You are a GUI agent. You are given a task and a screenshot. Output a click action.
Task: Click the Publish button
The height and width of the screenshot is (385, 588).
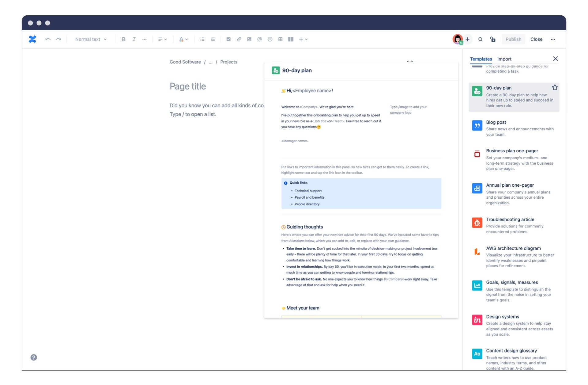coord(513,39)
